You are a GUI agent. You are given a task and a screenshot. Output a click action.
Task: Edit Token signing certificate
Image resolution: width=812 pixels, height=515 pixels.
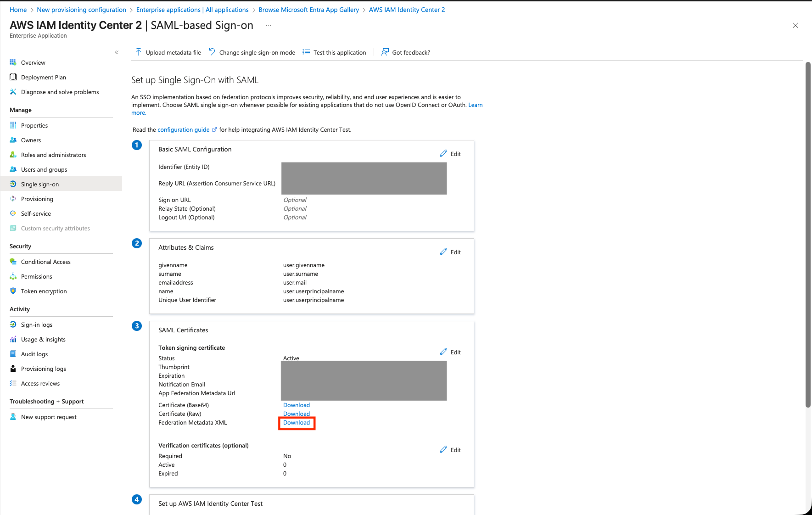click(x=450, y=352)
